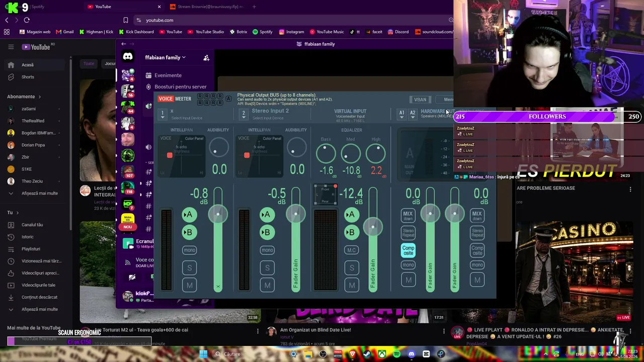This screenshot has height=362, width=644.
Task: Open the A2 hardware output selector
Action: click(413, 114)
